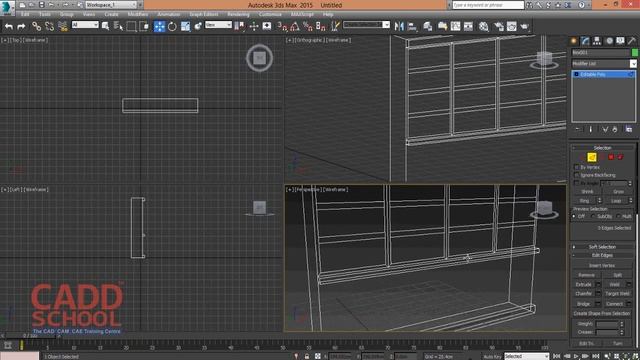This screenshot has height=360, width=640.
Task: Click the Insert Vertex button
Action: tap(602, 266)
